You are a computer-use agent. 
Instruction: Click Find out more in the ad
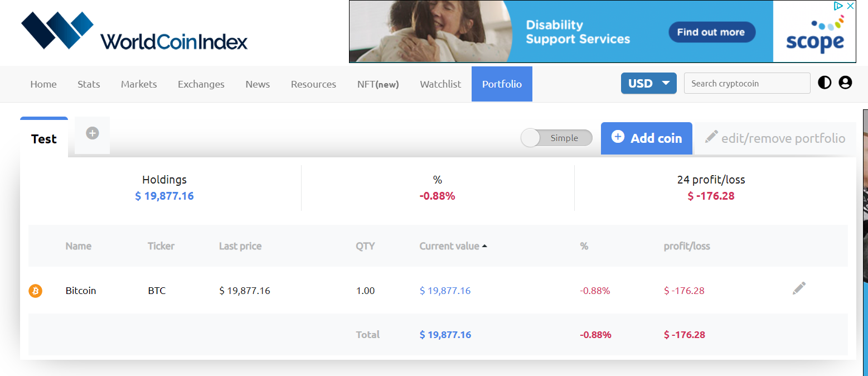711,32
